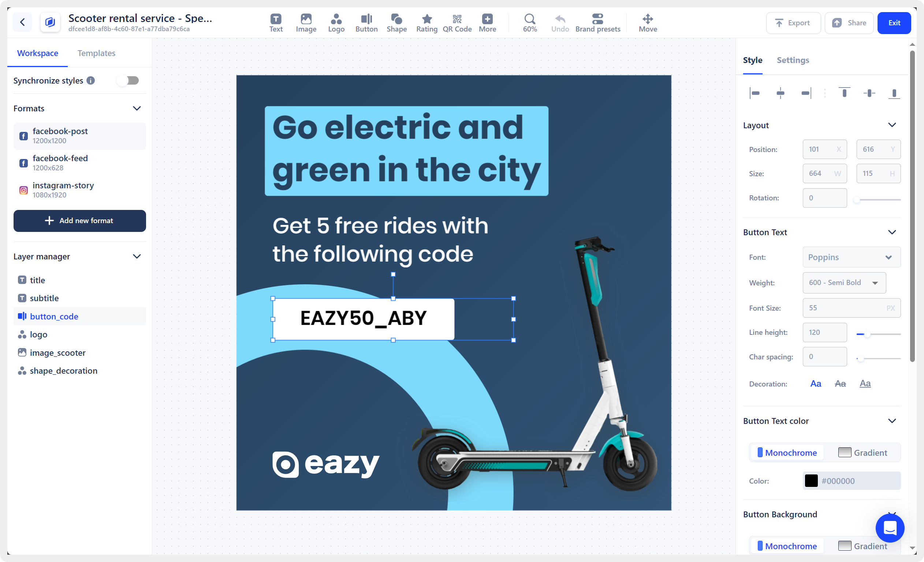Viewport: 924px width, 562px height.
Task: Align element to left edge
Action: coord(755,93)
